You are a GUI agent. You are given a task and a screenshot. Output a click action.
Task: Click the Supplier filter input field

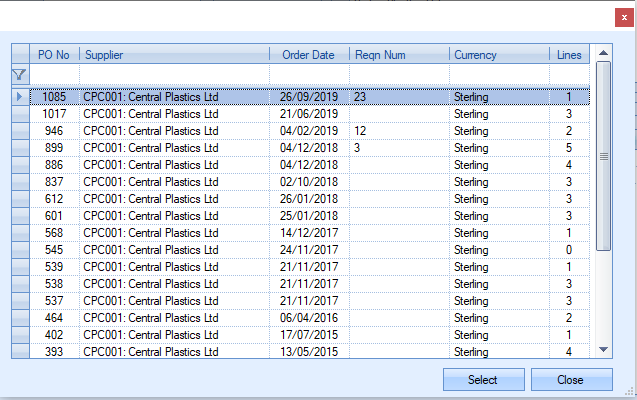point(173,75)
